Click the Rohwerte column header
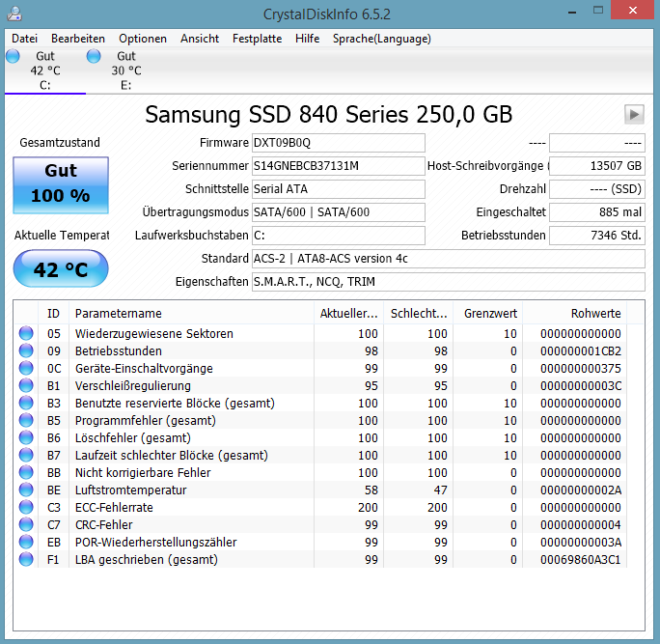This screenshot has width=660, height=644. tap(574, 314)
